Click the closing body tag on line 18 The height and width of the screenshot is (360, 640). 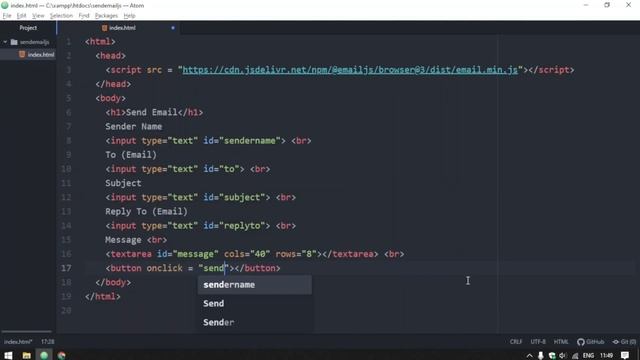(113, 282)
